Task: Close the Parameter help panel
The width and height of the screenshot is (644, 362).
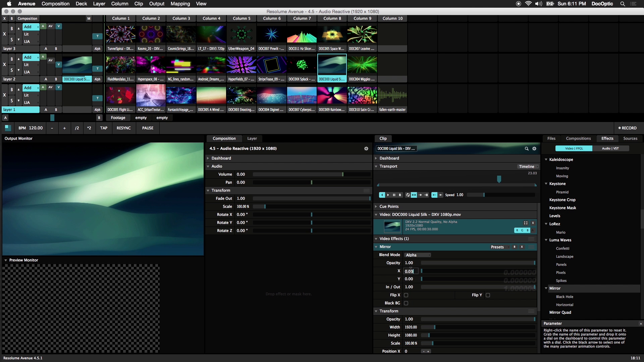Action: click(x=641, y=324)
